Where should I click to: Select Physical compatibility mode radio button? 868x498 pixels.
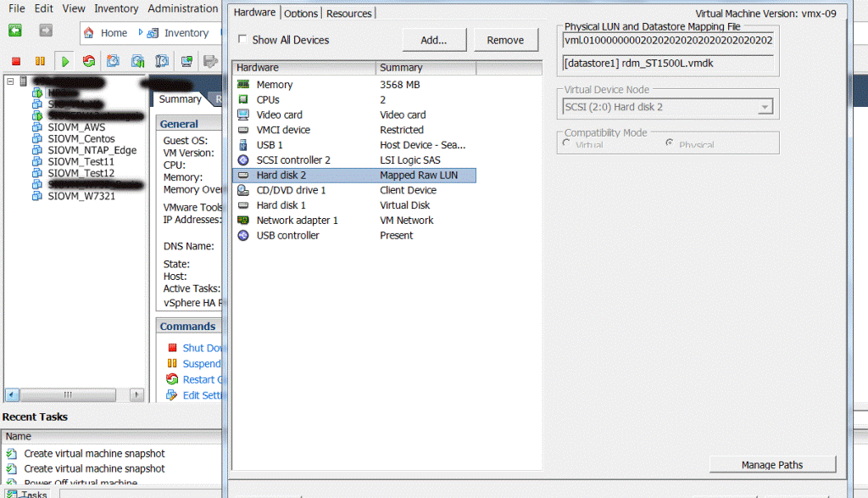[x=670, y=143]
